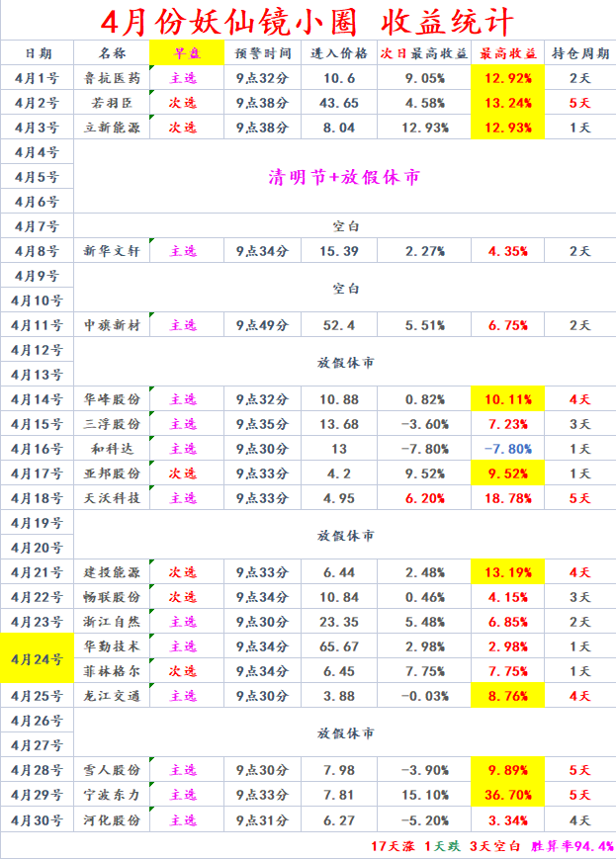The image size is (616, 859).
Task: Click stock name 鲁抗医药
Action: tap(112, 78)
